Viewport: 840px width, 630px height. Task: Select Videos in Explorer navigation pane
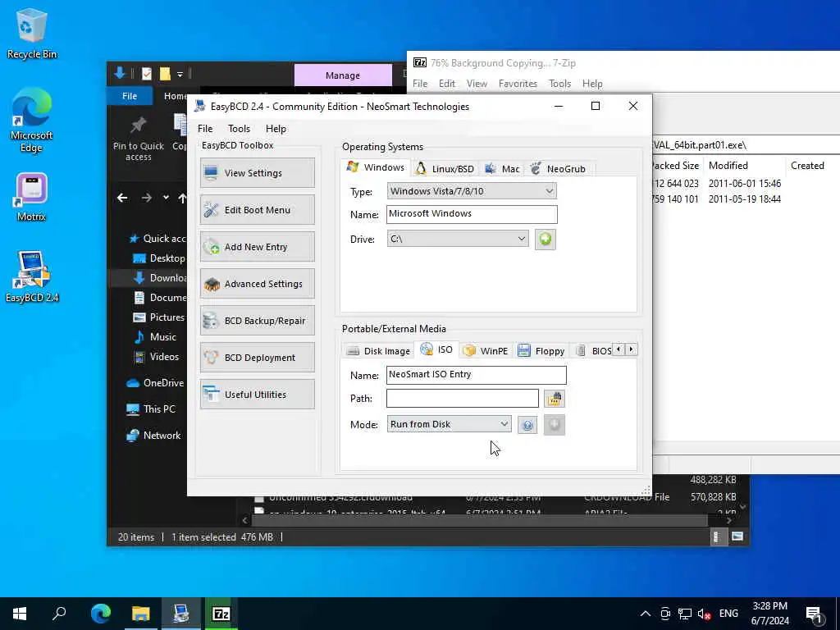pyautogui.click(x=157, y=357)
